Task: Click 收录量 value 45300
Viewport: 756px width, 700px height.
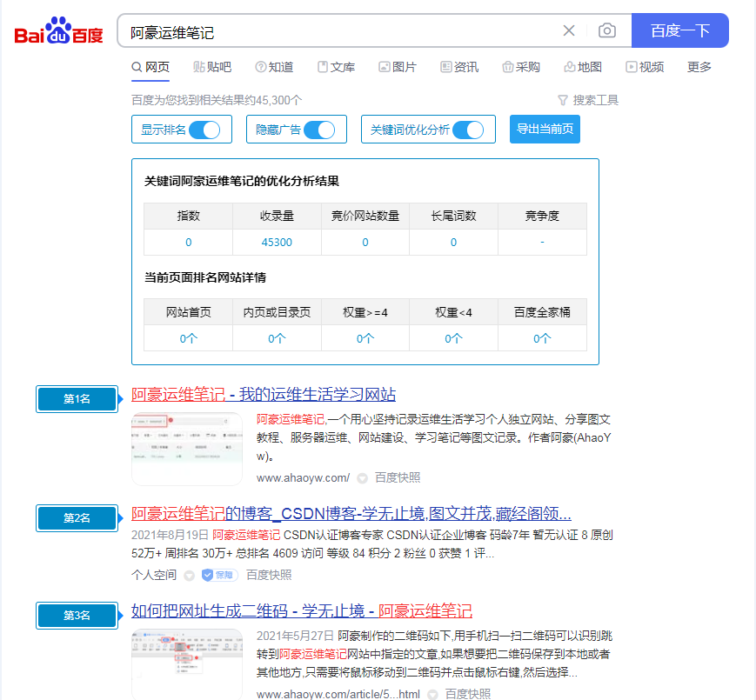Action: [x=277, y=243]
